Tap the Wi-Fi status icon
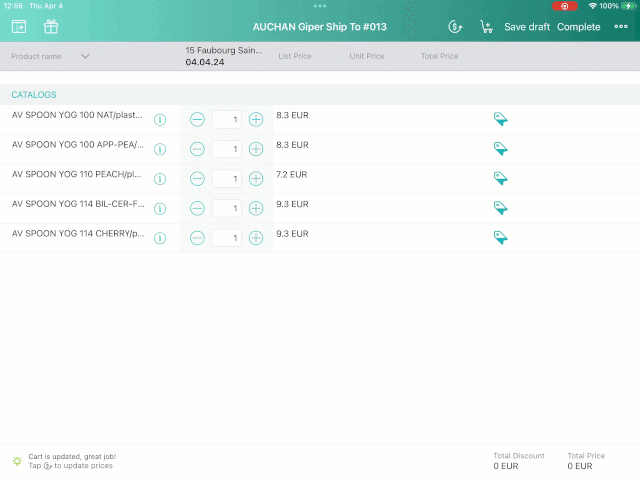The image size is (640, 480). coord(592,6)
